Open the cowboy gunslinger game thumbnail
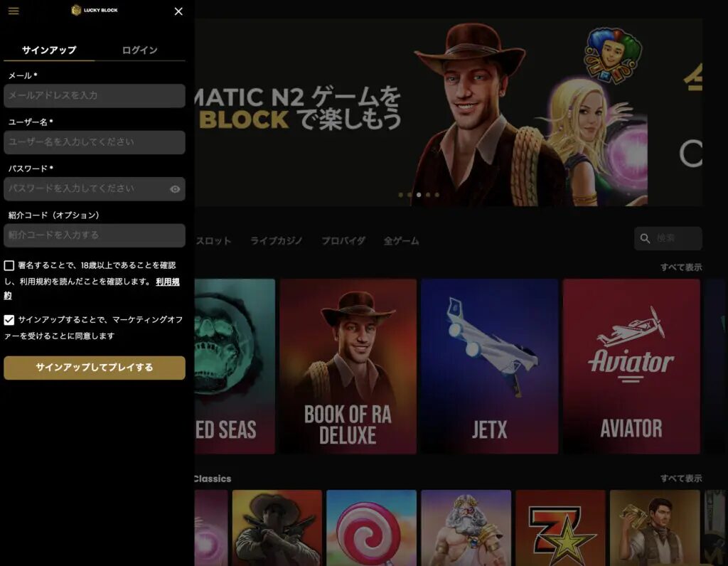Viewport: 728px width, 566px height. pyautogui.click(x=277, y=528)
